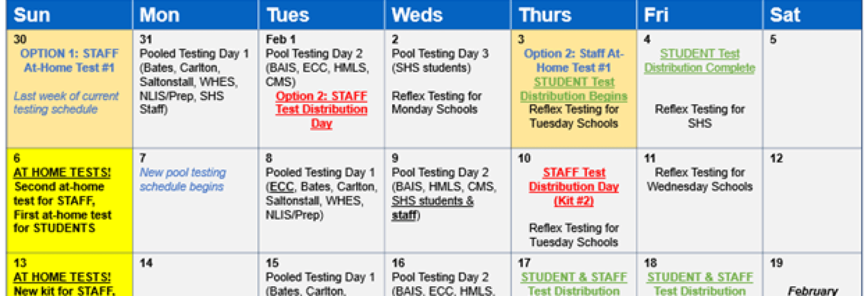Click the "Sun" column header
Screen dimensions: 868x296
[32, 15]
